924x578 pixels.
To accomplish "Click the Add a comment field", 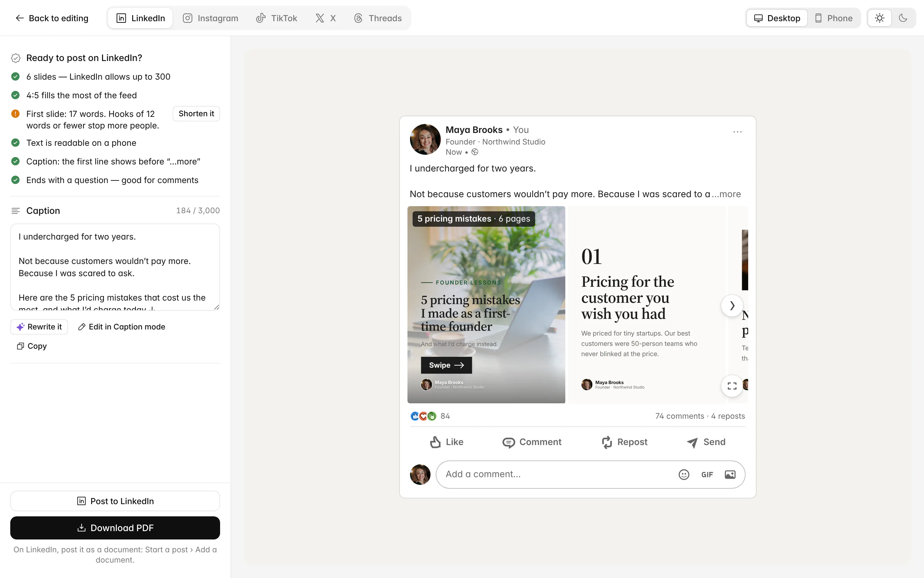I will pyautogui.click(x=590, y=474).
